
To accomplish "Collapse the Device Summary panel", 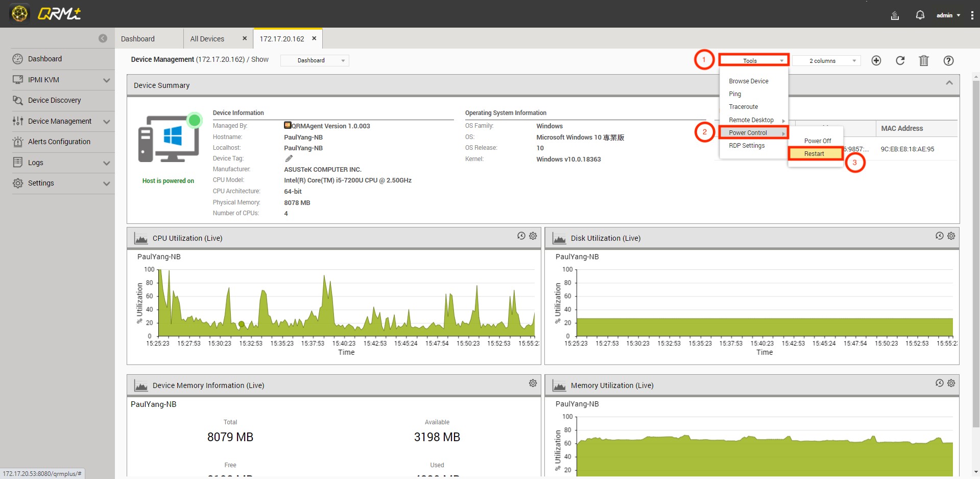I will (x=949, y=83).
